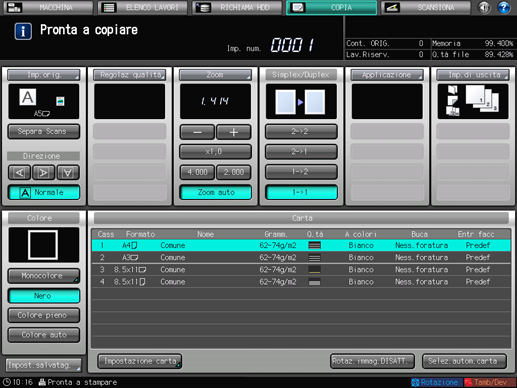The image size is (517, 388).
Task: Set zoom to x1,0
Action: [215, 152]
